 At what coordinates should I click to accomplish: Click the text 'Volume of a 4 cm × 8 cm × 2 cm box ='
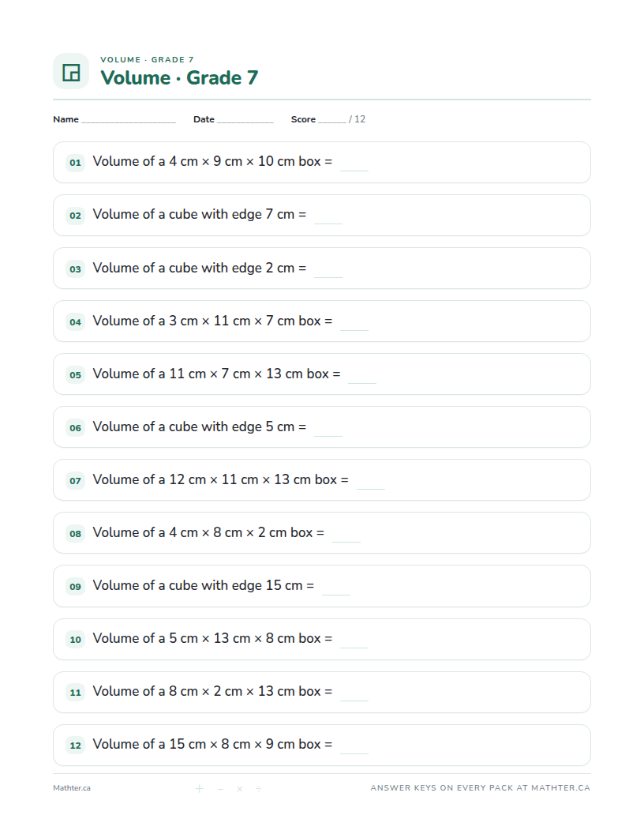coord(208,532)
